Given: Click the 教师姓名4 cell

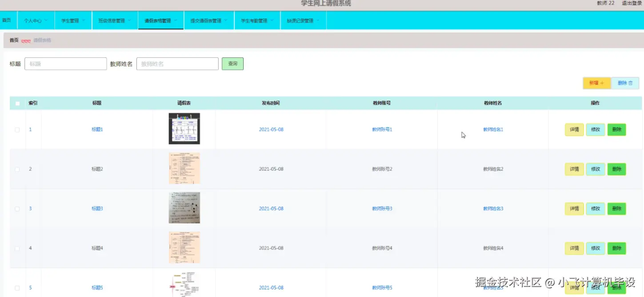Looking at the screenshot, I should [493, 248].
